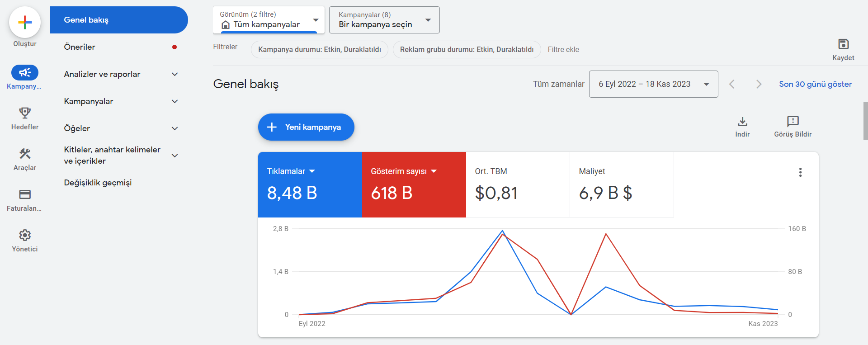Open the Kampanyalar megaphone icon in the rail
Screen dimensions: 868x345
tap(25, 72)
